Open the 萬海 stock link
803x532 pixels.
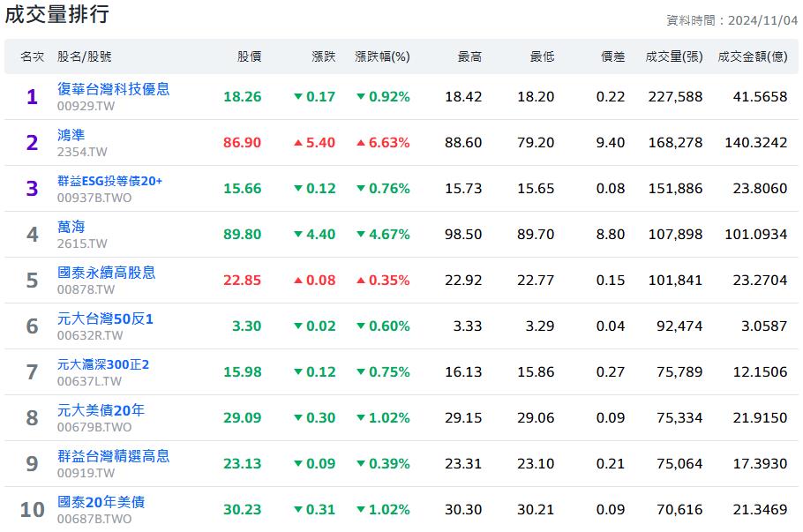click(71, 227)
